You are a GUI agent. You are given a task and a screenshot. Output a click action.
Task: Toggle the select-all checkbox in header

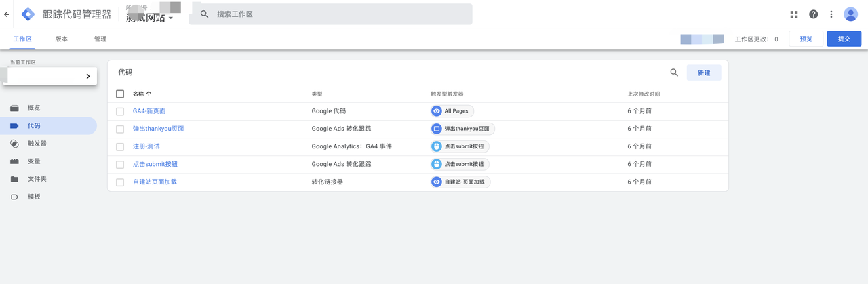[120, 94]
